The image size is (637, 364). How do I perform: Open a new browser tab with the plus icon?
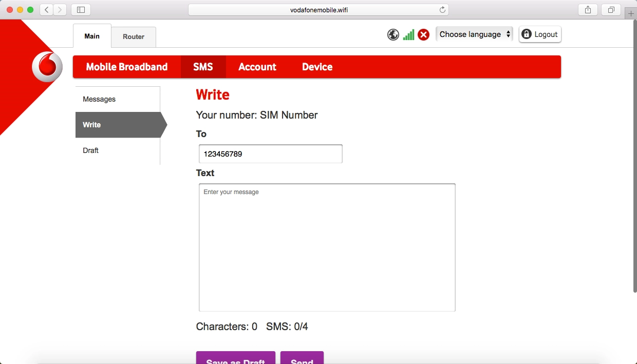pyautogui.click(x=630, y=12)
